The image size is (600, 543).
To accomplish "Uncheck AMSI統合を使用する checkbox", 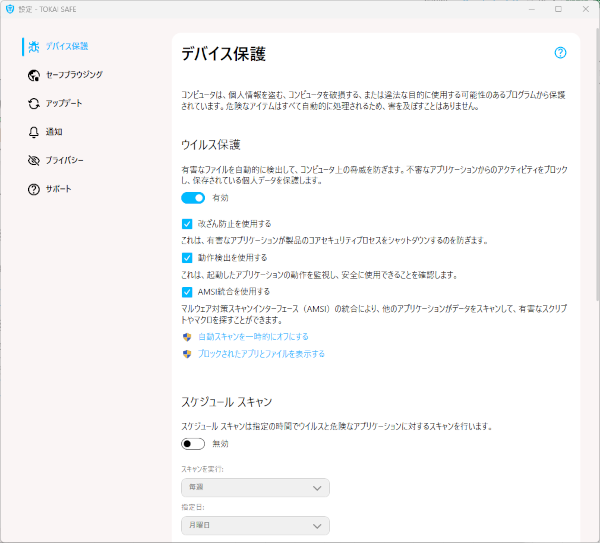I will pyautogui.click(x=187, y=292).
